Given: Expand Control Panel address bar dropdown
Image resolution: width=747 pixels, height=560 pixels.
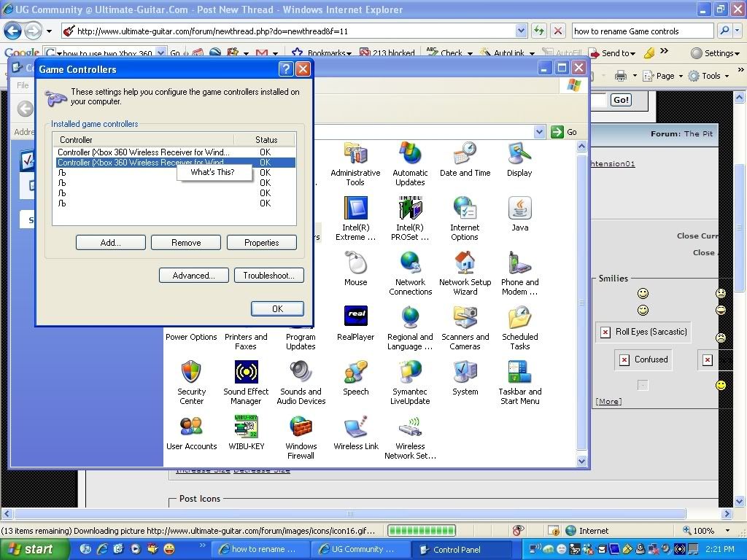Looking at the screenshot, I should point(539,132).
